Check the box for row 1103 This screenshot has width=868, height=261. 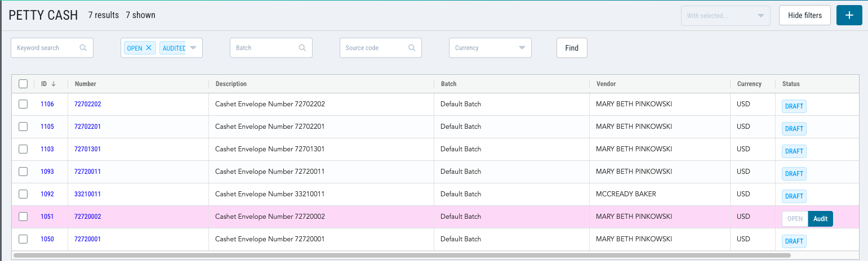point(23,149)
